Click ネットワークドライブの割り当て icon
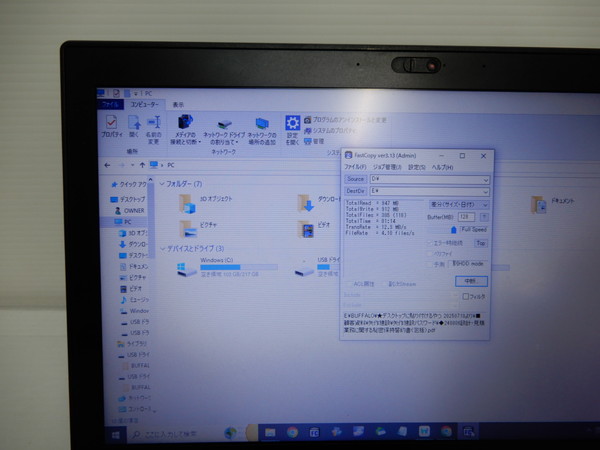The image size is (600, 450). tap(224, 127)
